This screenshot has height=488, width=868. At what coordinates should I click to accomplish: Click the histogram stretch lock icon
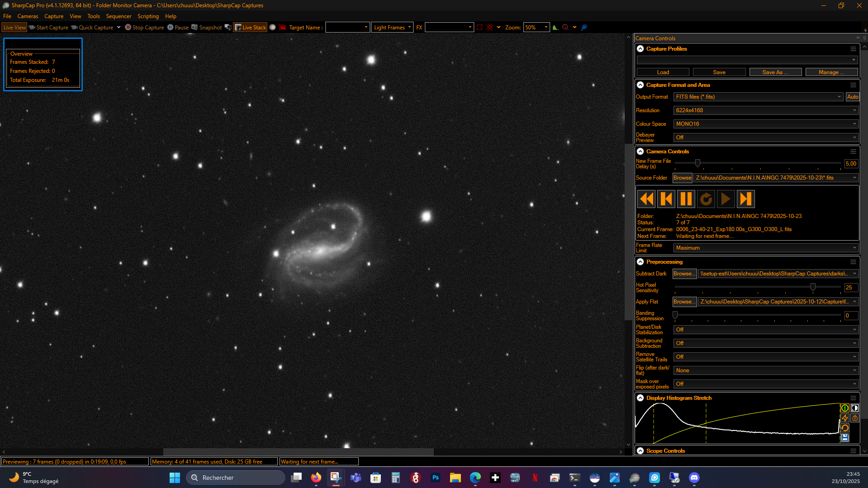click(854, 418)
